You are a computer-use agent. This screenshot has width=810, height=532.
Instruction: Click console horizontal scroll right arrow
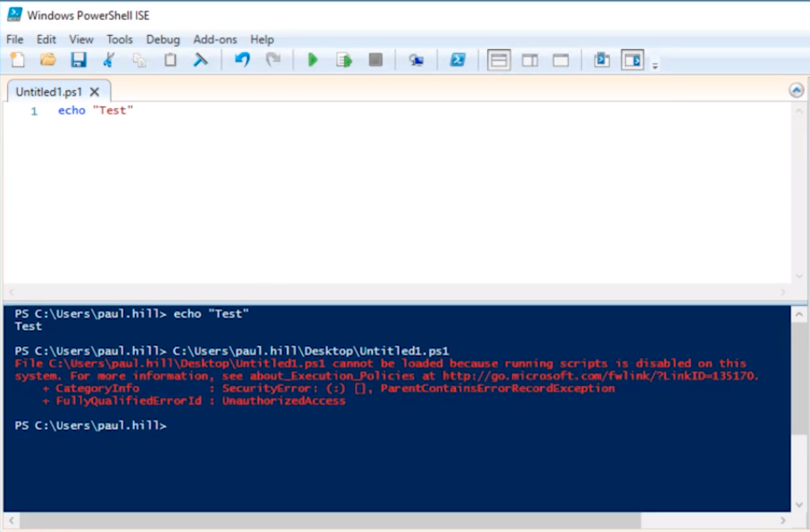click(x=783, y=520)
